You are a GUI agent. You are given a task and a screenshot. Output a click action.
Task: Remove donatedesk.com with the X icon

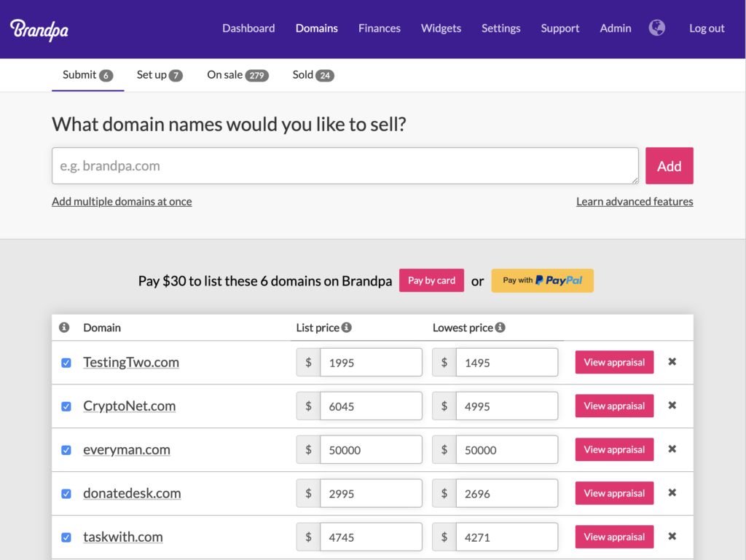[672, 493]
